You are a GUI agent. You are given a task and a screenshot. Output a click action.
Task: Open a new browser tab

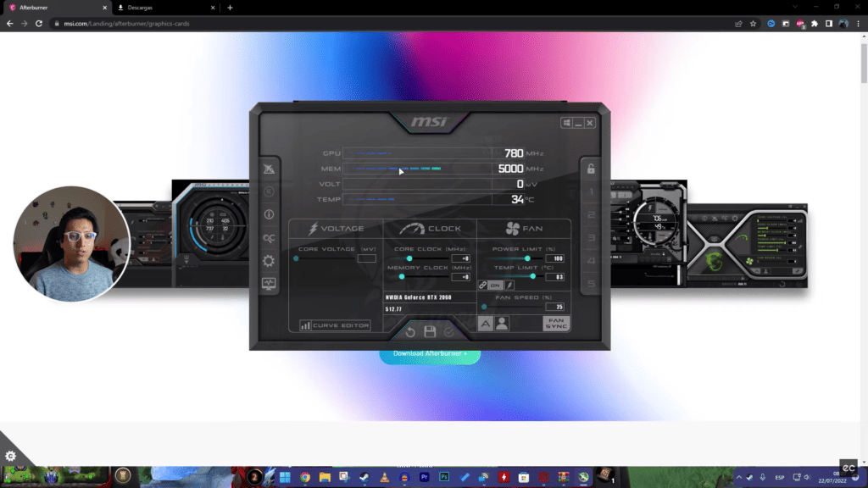(x=230, y=8)
